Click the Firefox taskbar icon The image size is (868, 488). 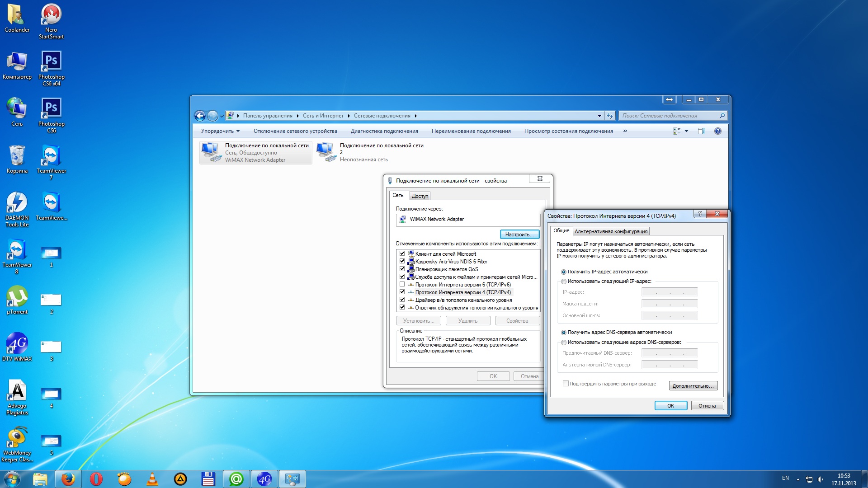click(68, 479)
